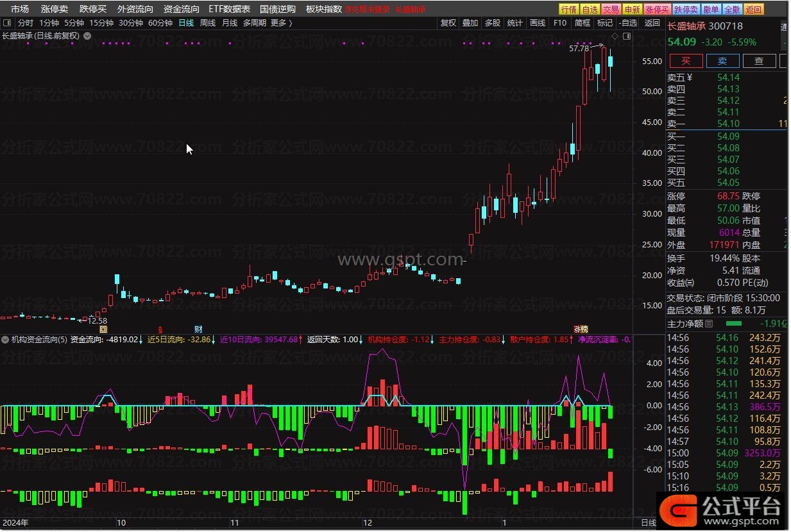
Task: Click the blue 跌停卖 button
Action: [686, 9]
